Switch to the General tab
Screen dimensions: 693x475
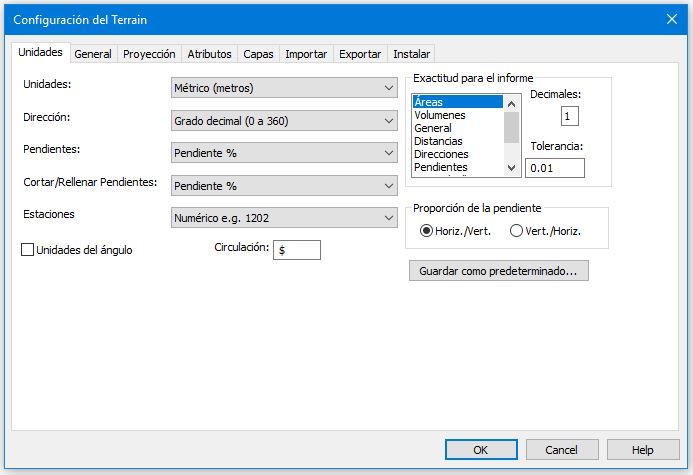(x=93, y=54)
